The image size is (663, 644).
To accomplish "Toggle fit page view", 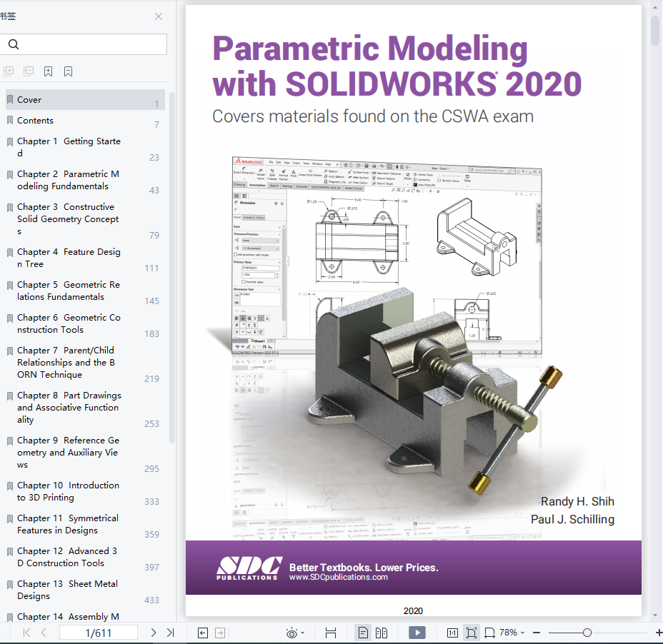I will [x=471, y=633].
